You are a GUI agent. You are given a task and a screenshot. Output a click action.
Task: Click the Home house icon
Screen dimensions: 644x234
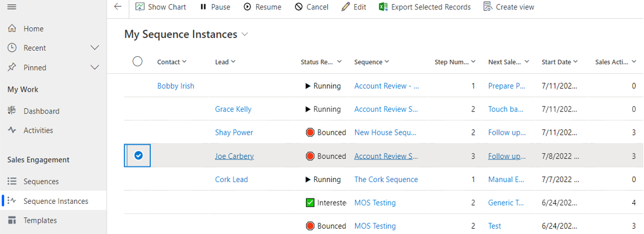pos(12,29)
